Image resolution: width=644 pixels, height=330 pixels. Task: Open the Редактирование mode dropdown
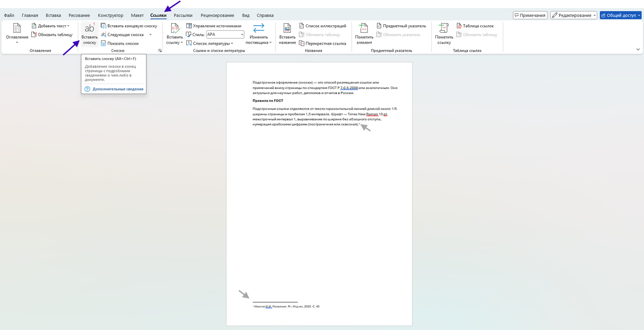tap(574, 15)
